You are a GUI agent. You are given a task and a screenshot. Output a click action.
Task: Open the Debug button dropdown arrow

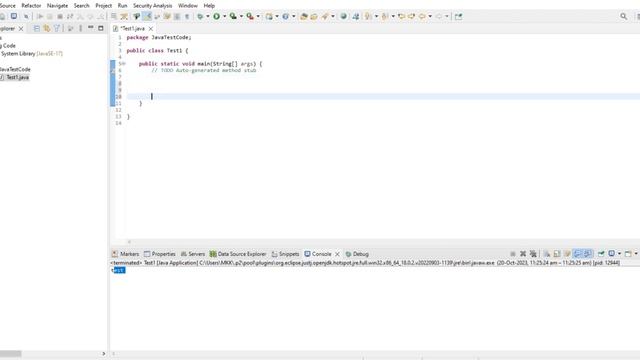(x=207, y=16)
